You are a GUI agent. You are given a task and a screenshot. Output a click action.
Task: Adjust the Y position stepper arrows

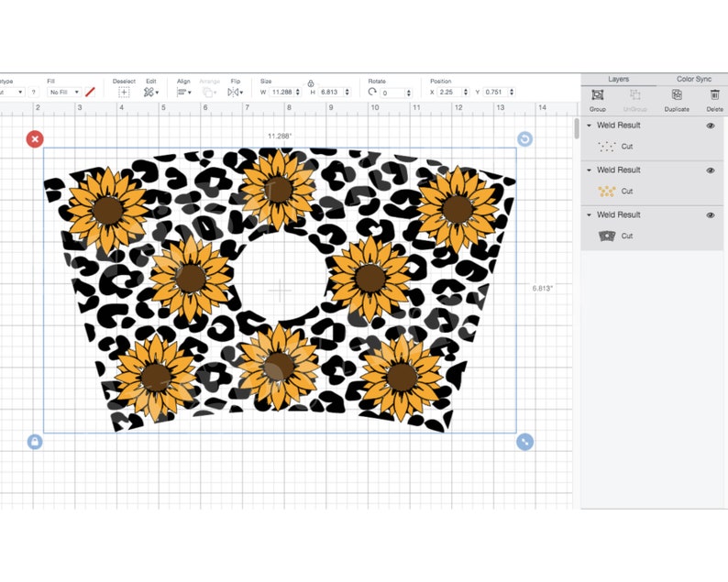point(512,93)
